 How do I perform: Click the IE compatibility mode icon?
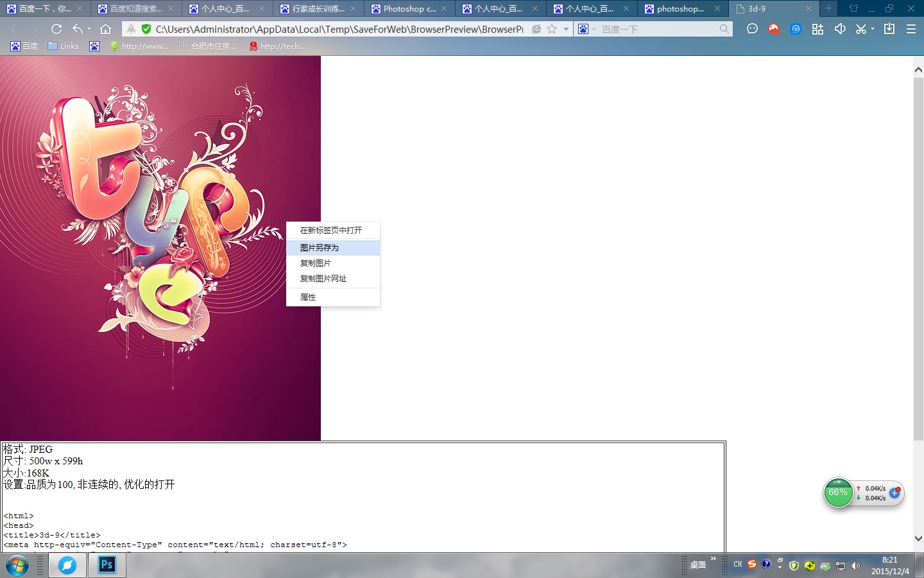[536, 29]
